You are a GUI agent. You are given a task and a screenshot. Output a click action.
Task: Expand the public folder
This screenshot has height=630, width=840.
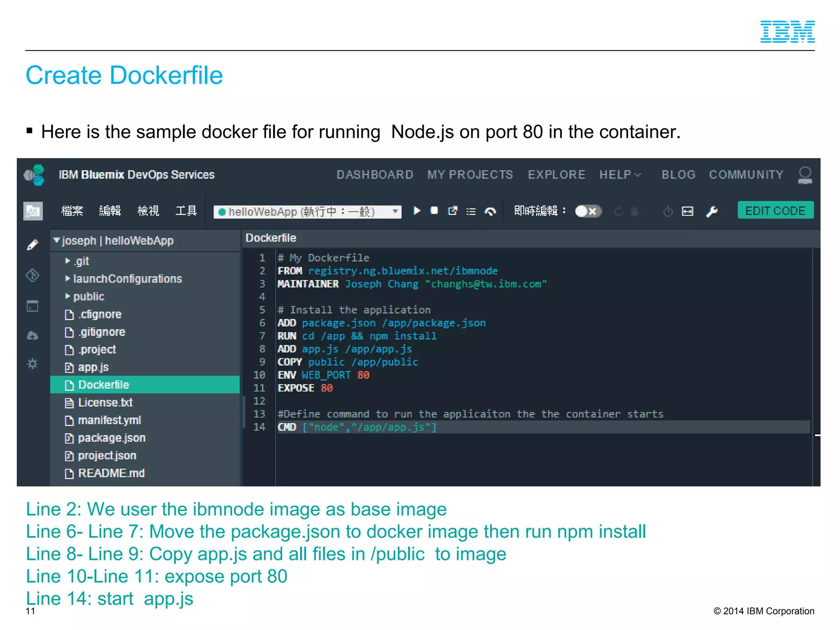68,296
